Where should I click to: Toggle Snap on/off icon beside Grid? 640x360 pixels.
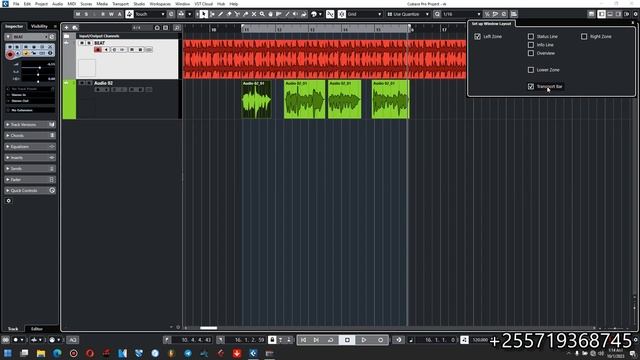330,14
